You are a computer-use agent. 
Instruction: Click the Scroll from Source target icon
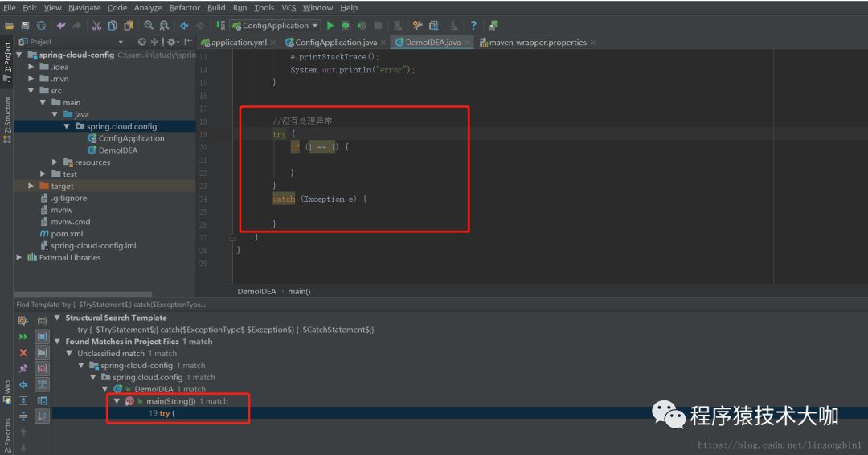click(x=141, y=42)
